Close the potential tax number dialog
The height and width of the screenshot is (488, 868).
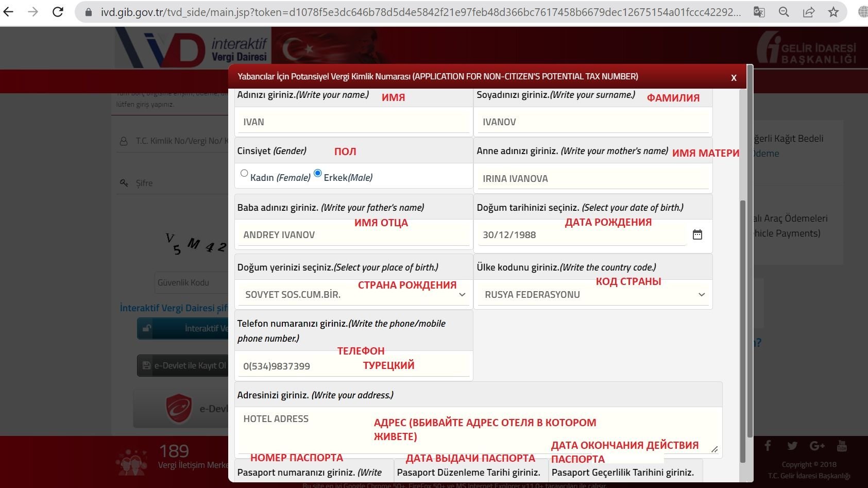(x=734, y=77)
